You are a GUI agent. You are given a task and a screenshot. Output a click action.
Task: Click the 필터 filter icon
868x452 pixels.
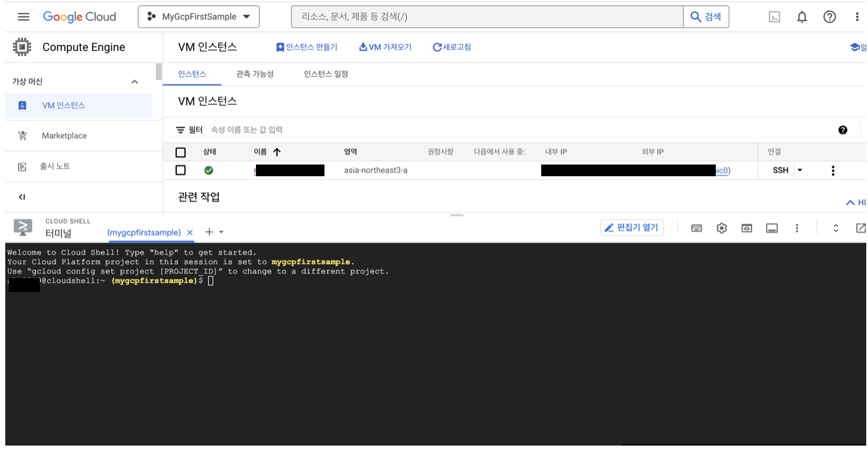180,130
